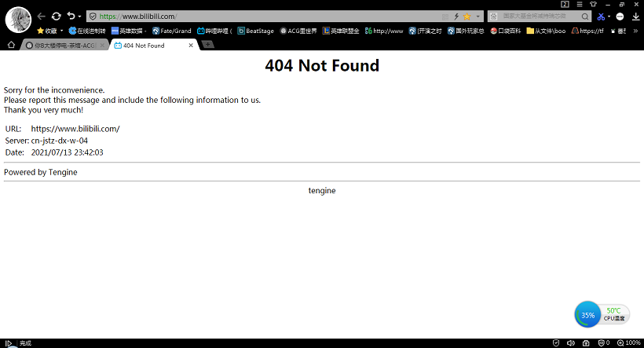Open the 在线进制转 bookmark
The image size is (644, 348).
click(87, 31)
